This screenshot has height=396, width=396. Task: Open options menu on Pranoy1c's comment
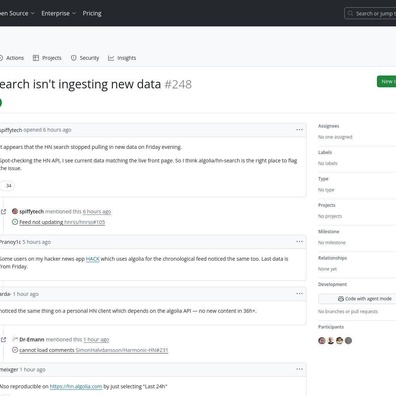(299, 241)
